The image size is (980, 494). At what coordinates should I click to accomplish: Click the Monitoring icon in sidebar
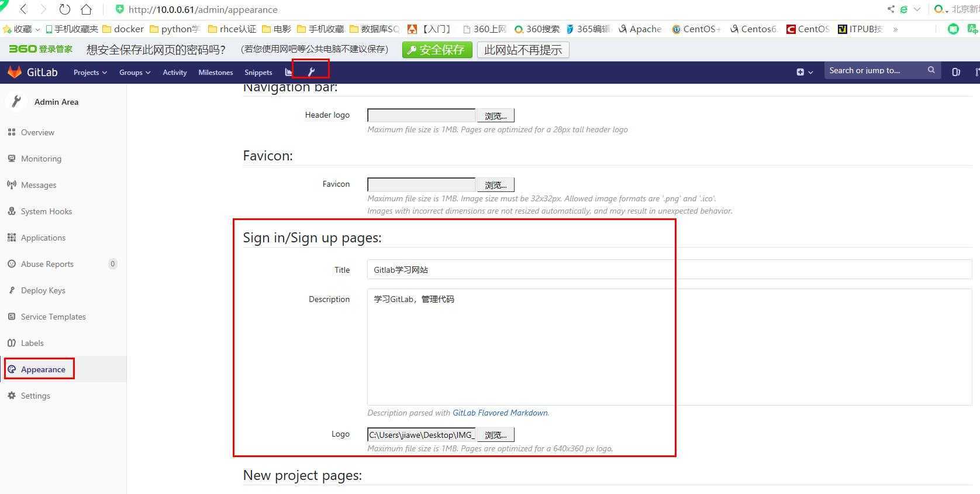[12, 159]
